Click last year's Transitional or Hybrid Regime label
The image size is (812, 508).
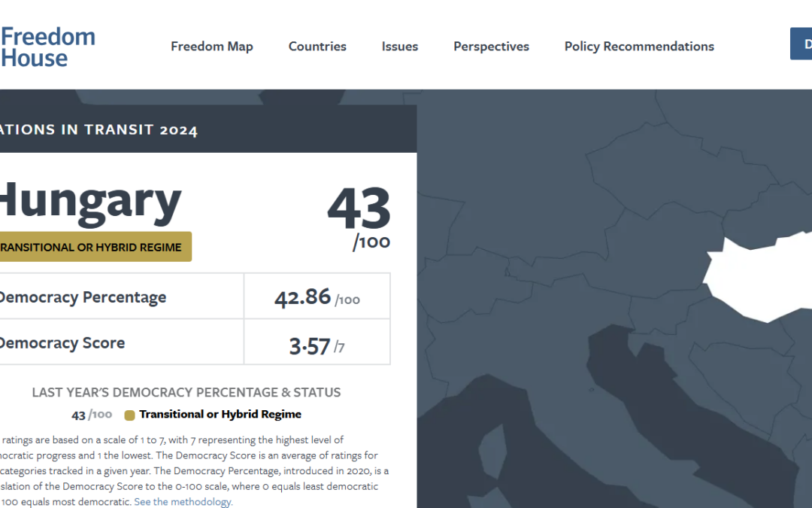(x=220, y=414)
